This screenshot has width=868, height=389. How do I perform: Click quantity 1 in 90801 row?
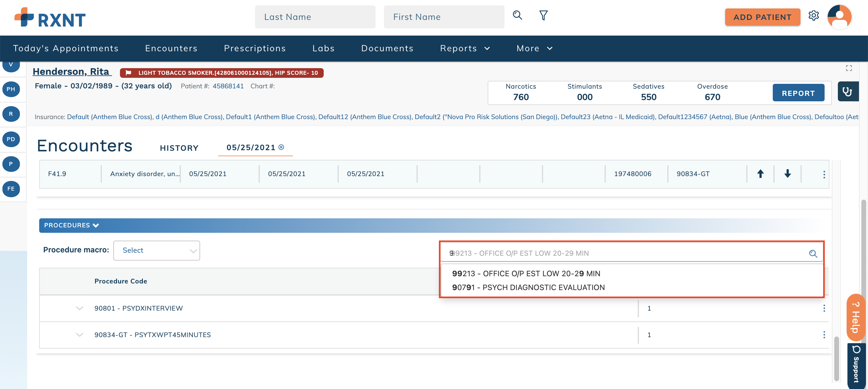649,308
